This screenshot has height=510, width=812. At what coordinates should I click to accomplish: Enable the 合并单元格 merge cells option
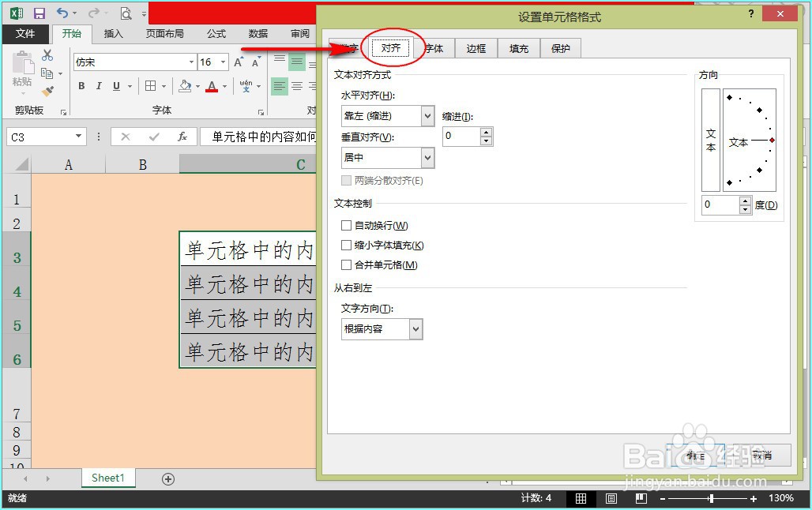(x=345, y=265)
